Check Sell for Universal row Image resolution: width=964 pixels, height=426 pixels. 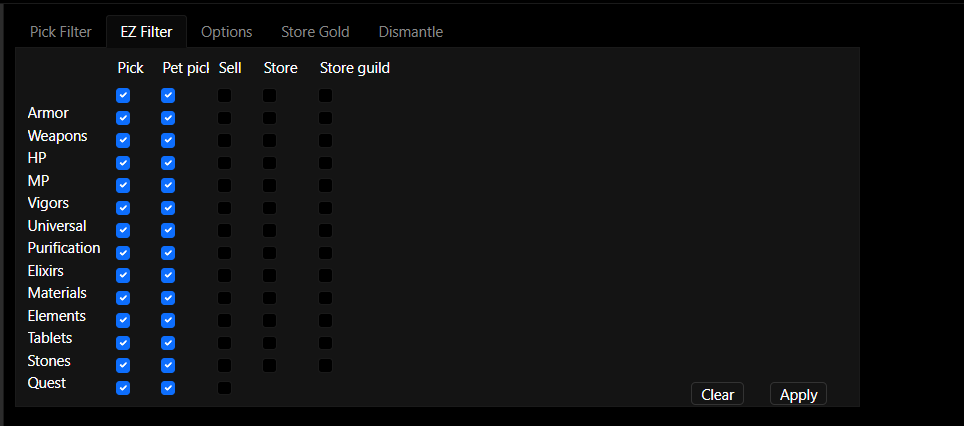(x=224, y=230)
